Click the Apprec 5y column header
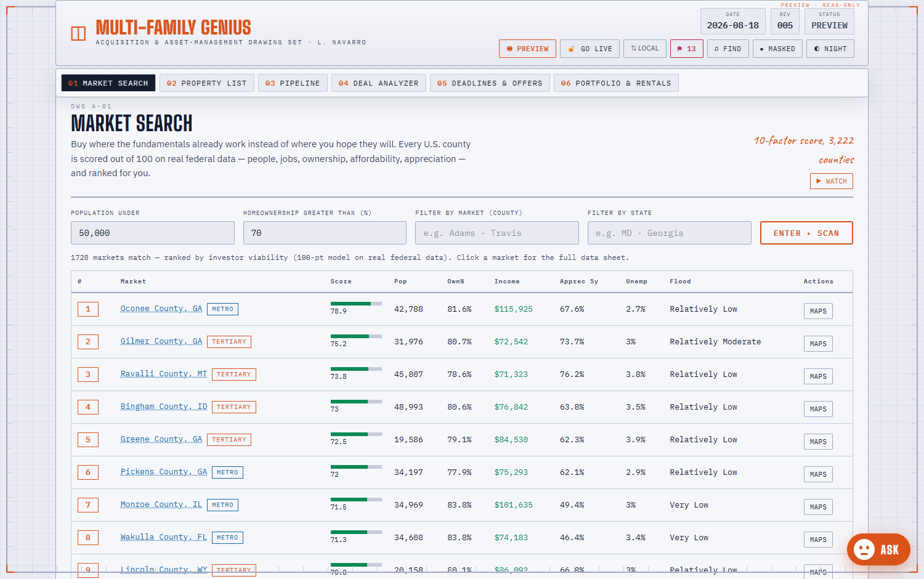This screenshot has height=579, width=924. [579, 281]
